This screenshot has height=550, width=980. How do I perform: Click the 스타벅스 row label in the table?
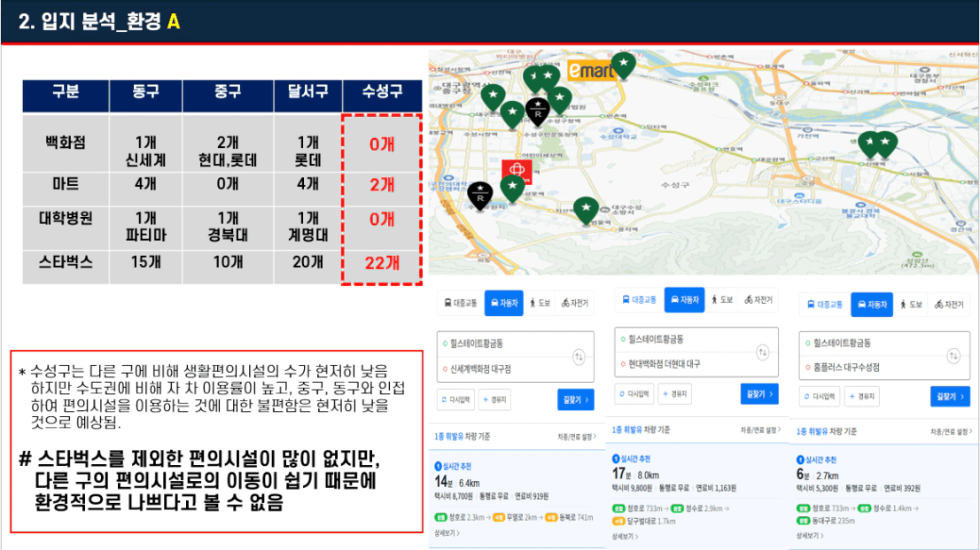tap(66, 262)
